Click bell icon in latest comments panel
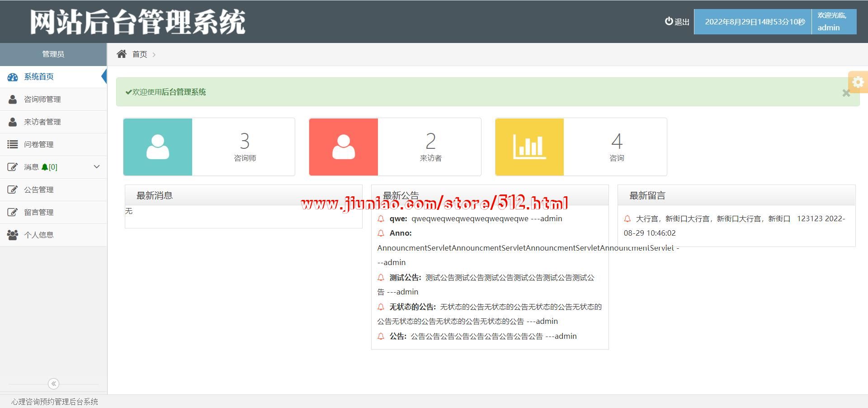Viewport: 868px width, 408px height. (x=627, y=219)
